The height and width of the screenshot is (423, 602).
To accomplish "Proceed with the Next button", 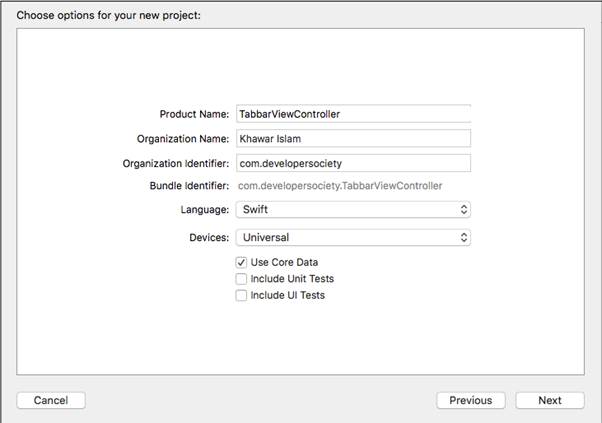I will tap(550, 400).
